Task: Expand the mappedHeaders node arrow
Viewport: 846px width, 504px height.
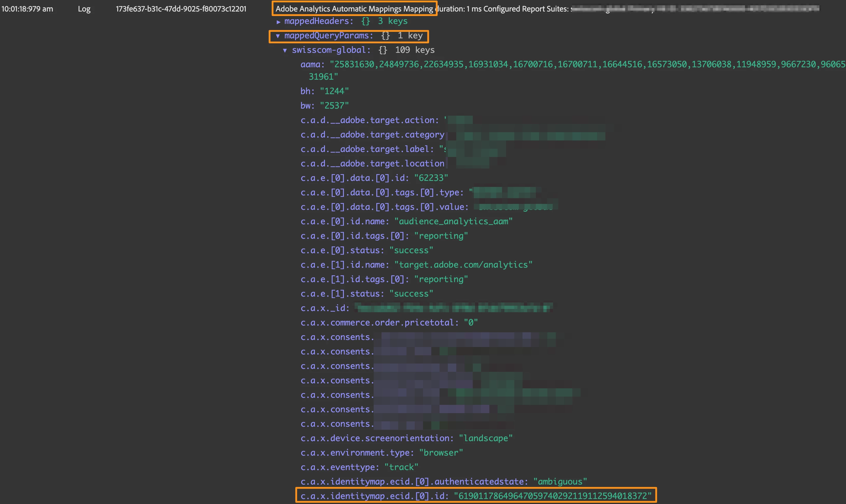Action: pyautogui.click(x=278, y=22)
